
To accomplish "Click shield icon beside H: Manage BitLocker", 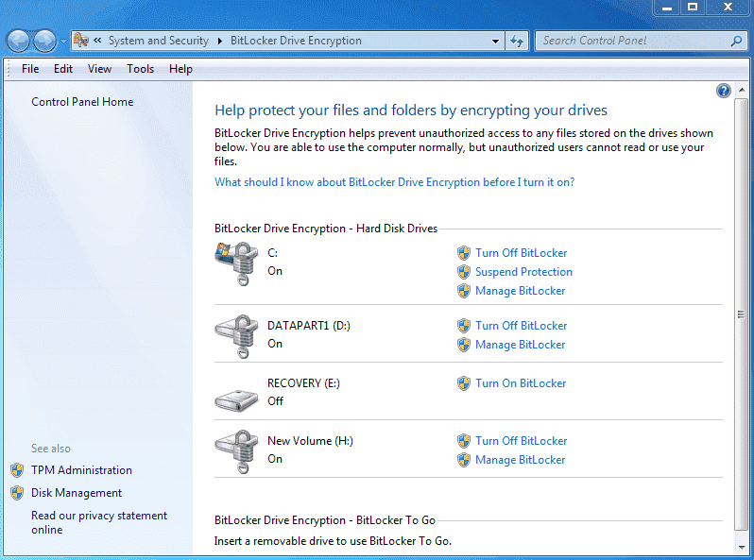I will coord(464,460).
